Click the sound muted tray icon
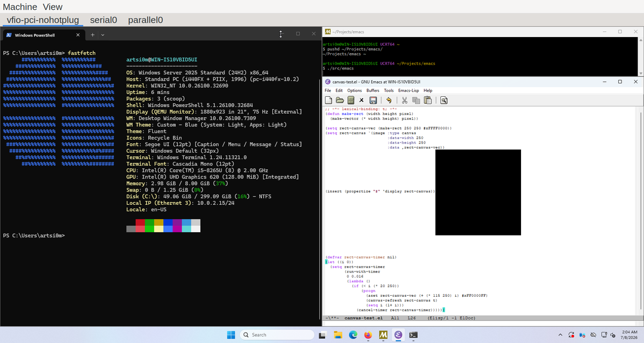This screenshot has height=343, width=644. [x=613, y=335]
